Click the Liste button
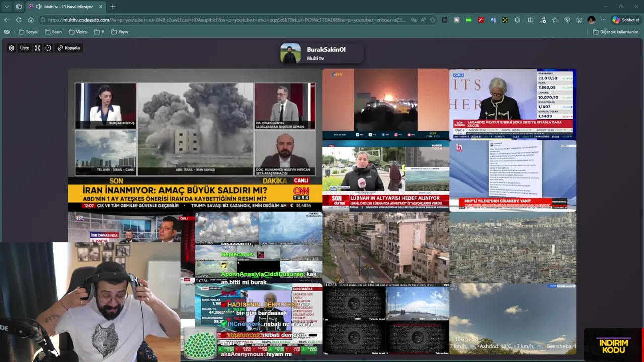The image size is (644, 362). (x=24, y=48)
